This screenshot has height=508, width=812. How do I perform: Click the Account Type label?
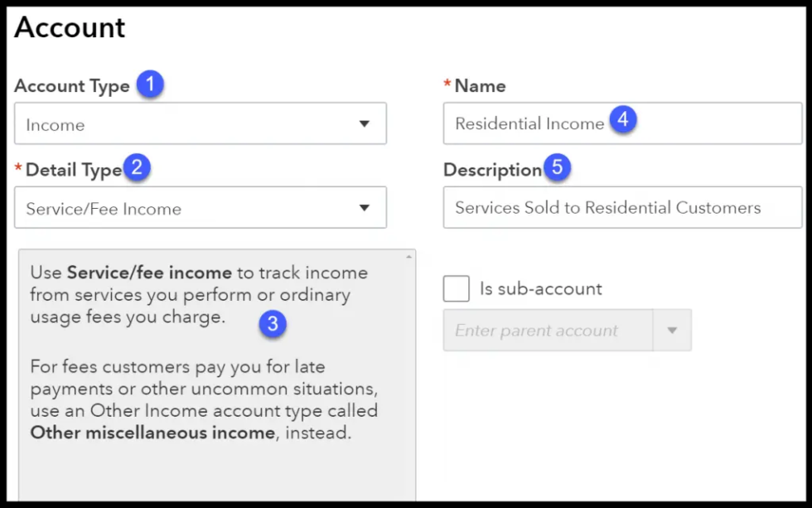pos(72,86)
